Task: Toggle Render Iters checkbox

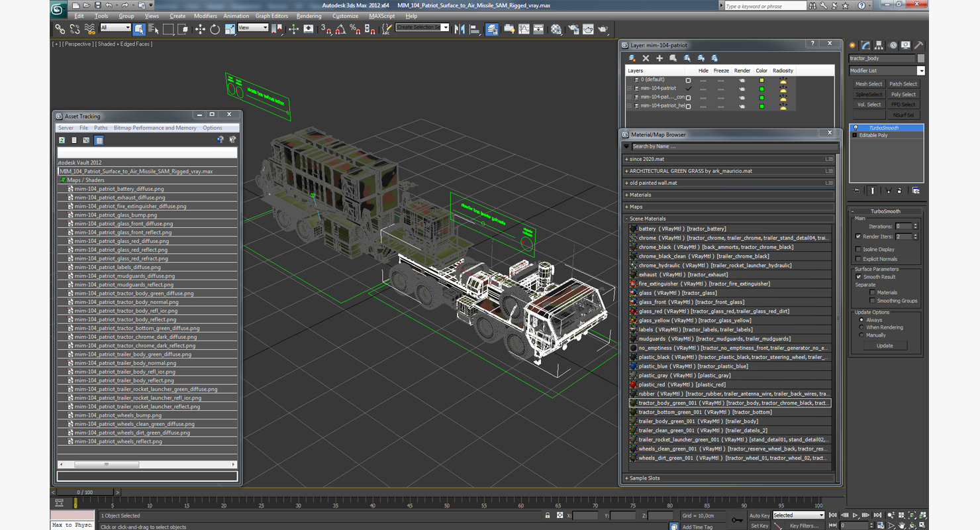Action: pyautogui.click(x=858, y=237)
